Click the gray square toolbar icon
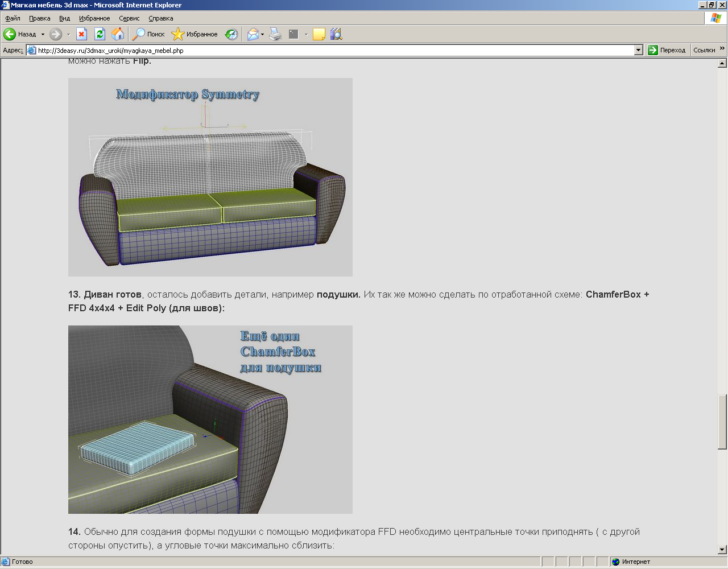 [293, 34]
